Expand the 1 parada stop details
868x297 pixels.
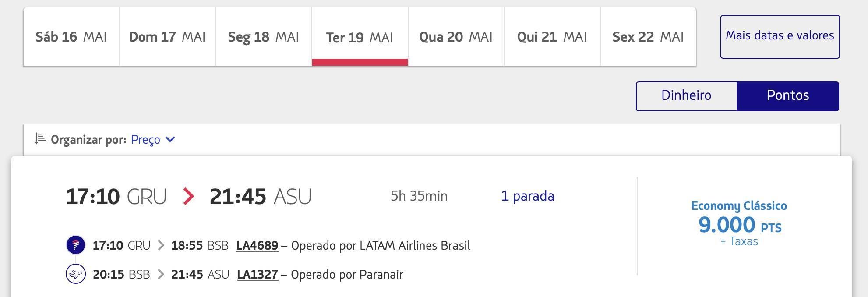click(x=528, y=196)
